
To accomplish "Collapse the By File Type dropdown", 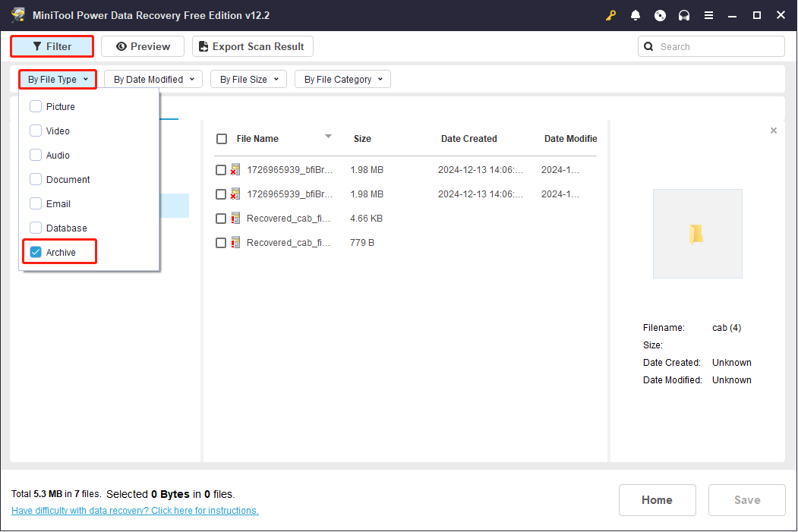I will coord(58,80).
